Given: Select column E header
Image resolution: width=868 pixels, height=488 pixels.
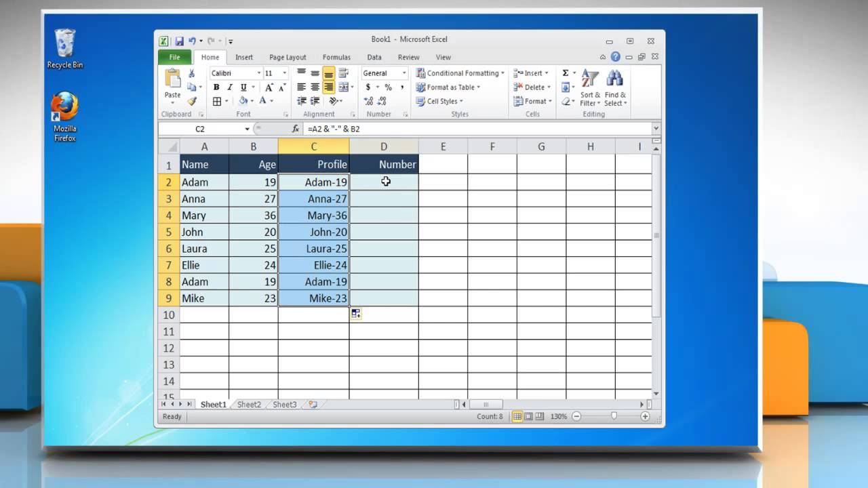Looking at the screenshot, I should pyautogui.click(x=443, y=146).
